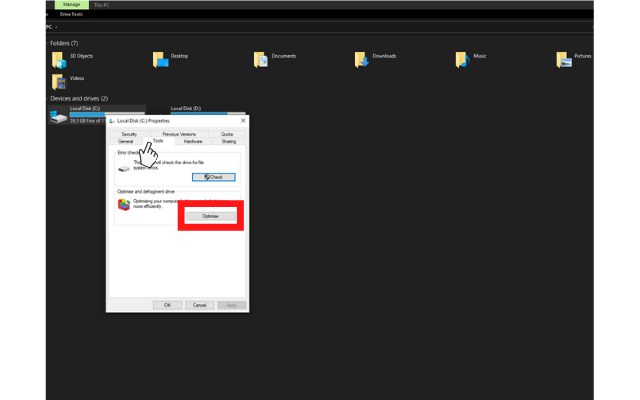Click the 'Documents' folder name
The width and height of the screenshot is (640, 400).
coord(284,56)
